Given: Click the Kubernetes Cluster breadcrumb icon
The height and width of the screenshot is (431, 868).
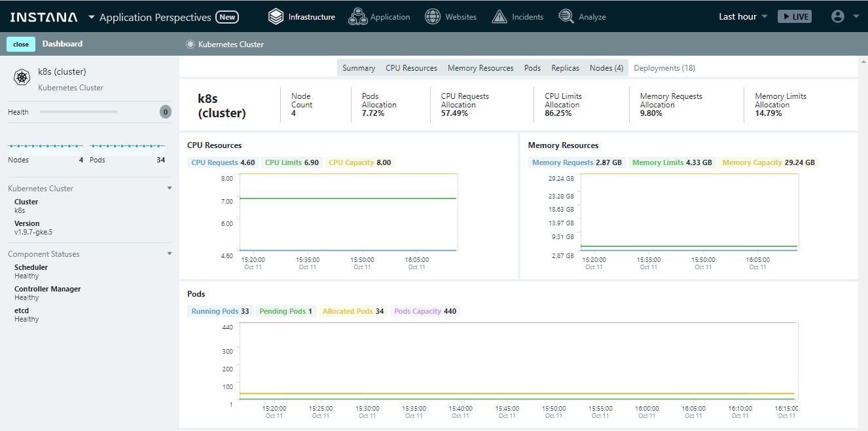Looking at the screenshot, I should point(190,44).
